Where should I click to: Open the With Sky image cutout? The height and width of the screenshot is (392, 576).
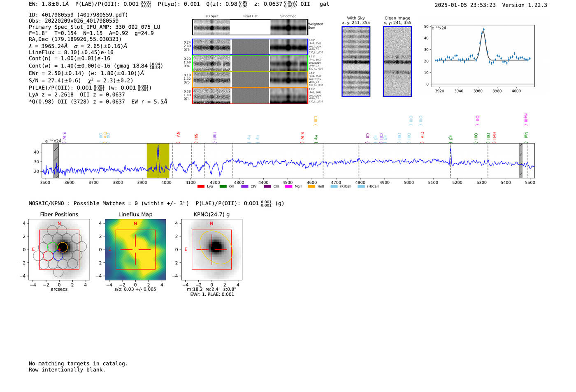[x=356, y=61]
